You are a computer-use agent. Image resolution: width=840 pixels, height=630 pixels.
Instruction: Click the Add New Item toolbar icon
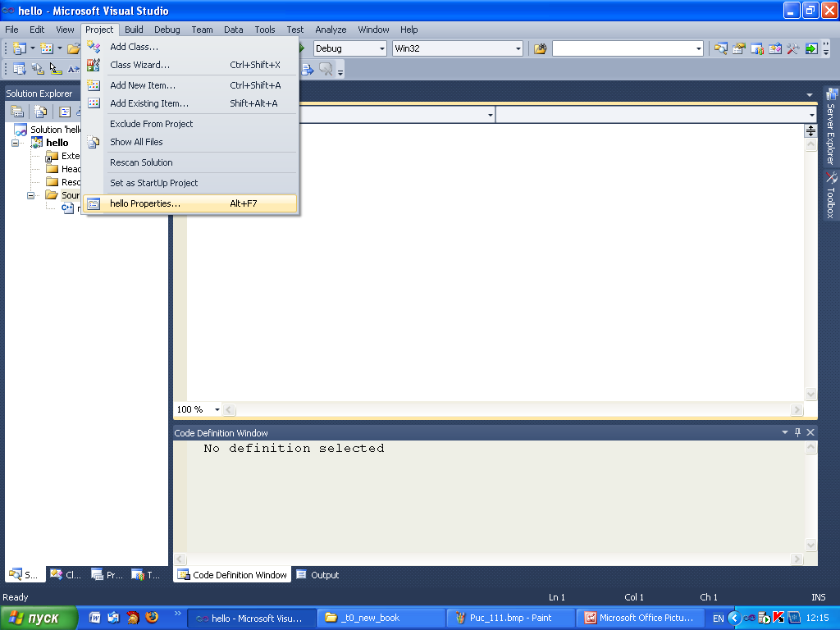tap(47, 48)
